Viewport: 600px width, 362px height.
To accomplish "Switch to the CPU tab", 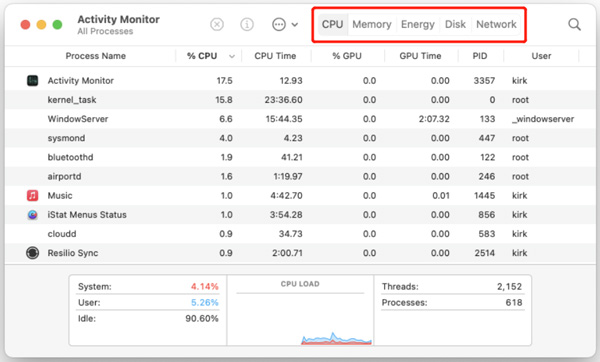I will [333, 24].
